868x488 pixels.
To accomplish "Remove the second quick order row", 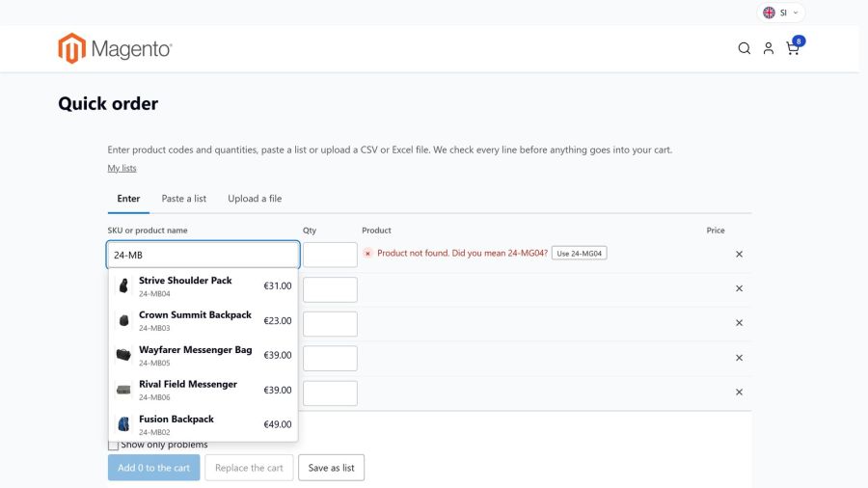I will (x=739, y=288).
